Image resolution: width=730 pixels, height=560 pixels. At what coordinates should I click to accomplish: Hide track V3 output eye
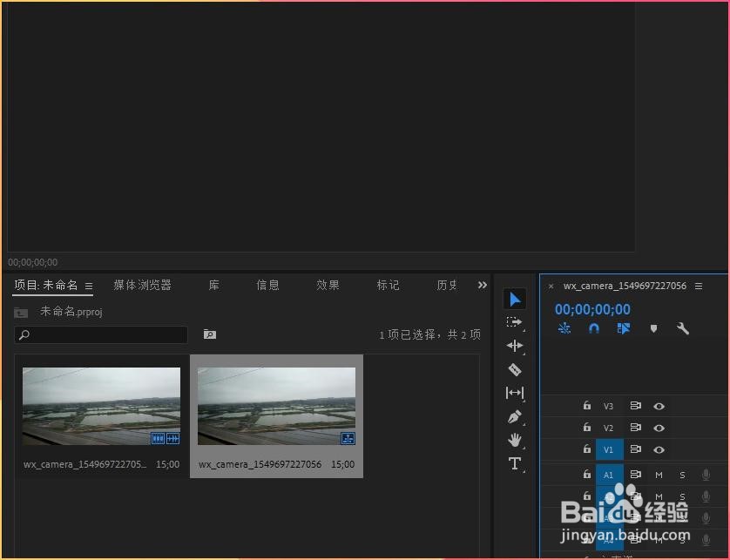(659, 407)
